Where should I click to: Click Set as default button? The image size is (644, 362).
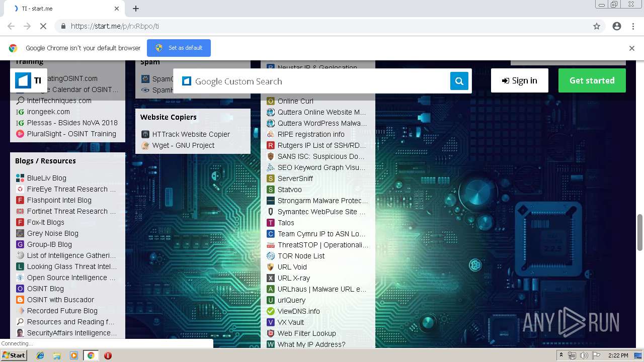179,48
